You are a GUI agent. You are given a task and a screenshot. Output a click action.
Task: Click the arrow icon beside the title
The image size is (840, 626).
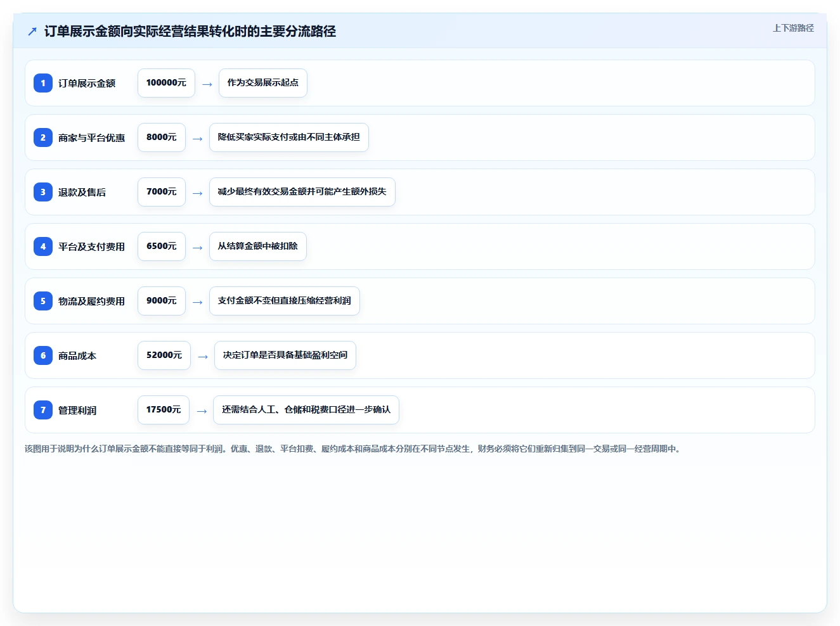(x=32, y=31)
